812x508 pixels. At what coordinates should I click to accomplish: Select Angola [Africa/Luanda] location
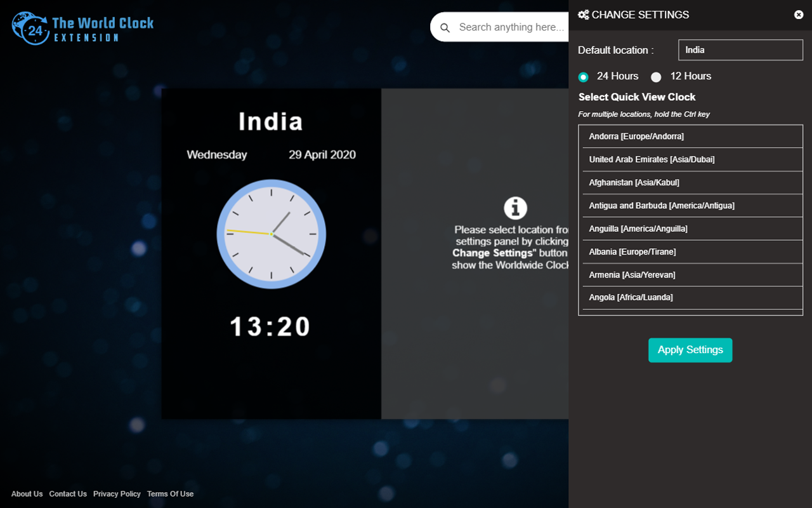pyautogui.click(x=693, y=297)
